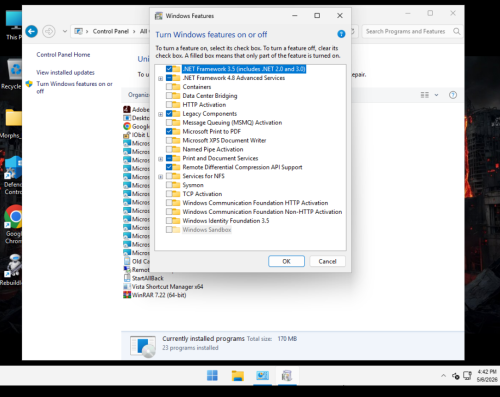Select Message Queuing (MSMQ) Activation row
The height and width of the screenshot is (397, 500).
[x=232, y=123]
